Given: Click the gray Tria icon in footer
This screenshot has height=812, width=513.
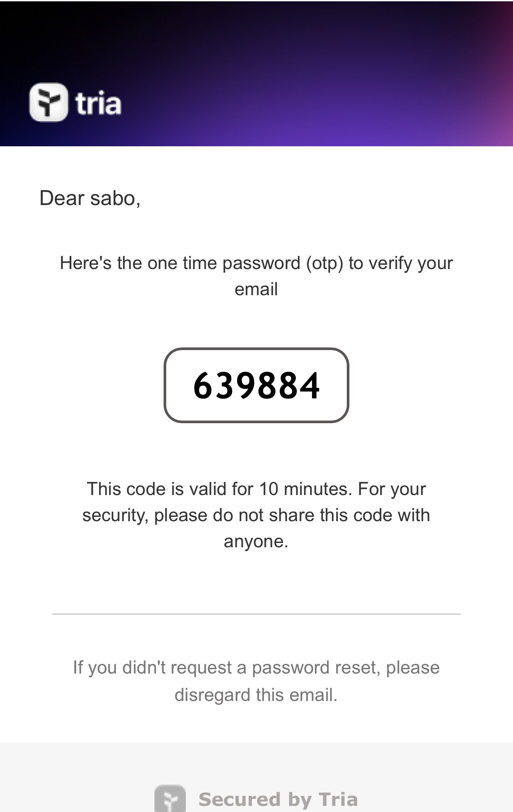Looking at the screenshot, I should point(170,799).
